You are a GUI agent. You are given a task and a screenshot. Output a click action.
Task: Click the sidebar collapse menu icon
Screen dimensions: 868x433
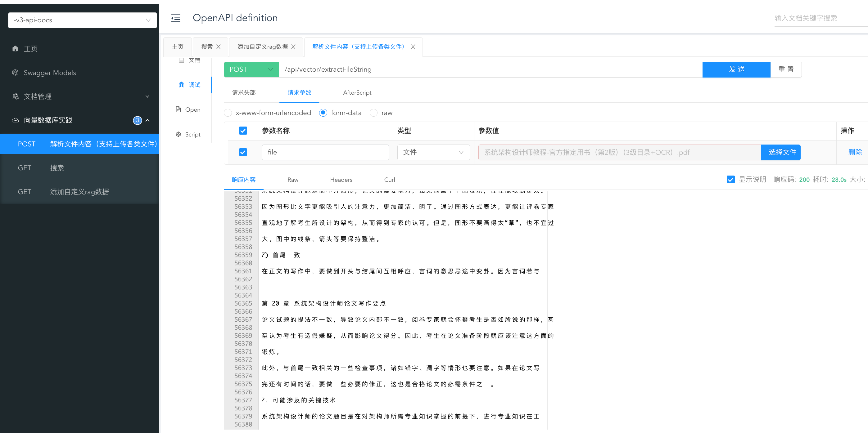pos(175,18)
